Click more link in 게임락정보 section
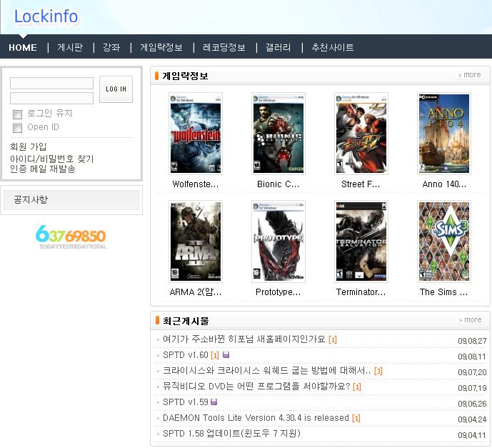The width and height of the screenshot is (492, 448). [469, 75]
